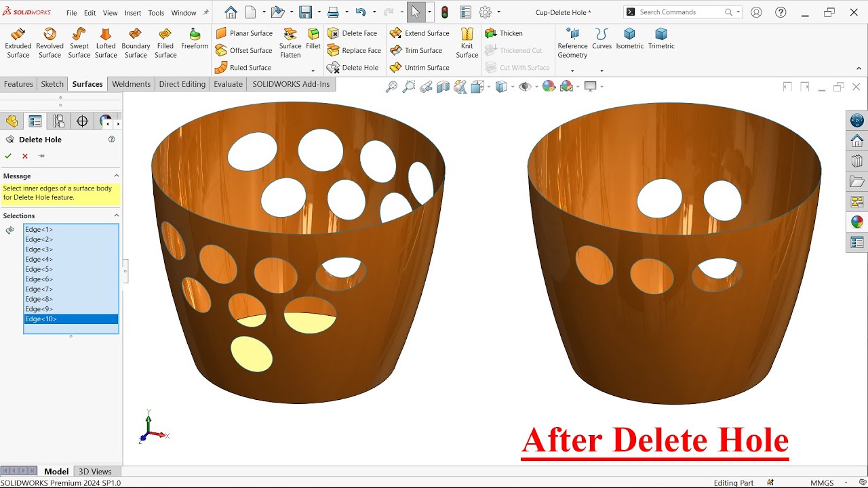Image resolution: width=868 pixels, height=488 pixels.
Task: Switch to Trimetric view
Action: (661, 39)
